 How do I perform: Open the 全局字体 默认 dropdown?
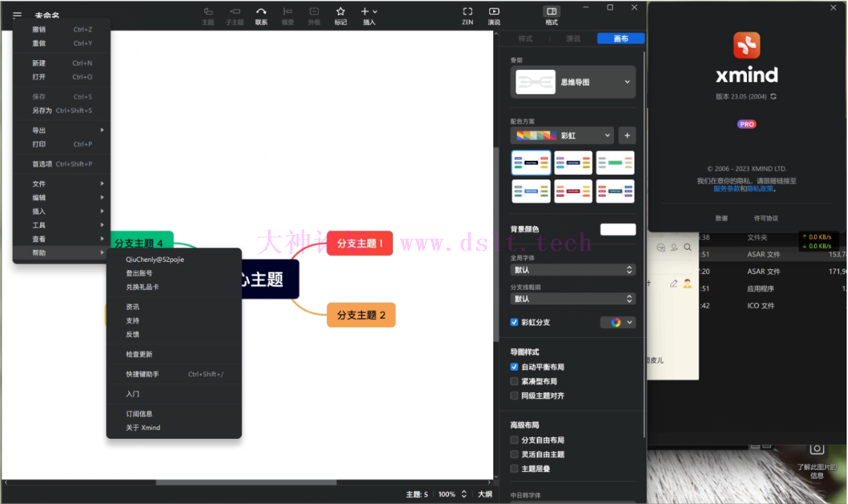pos(573,269)
